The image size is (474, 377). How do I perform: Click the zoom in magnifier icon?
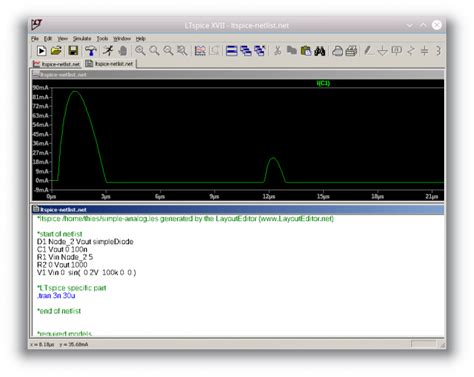click(x=140, y=51)
